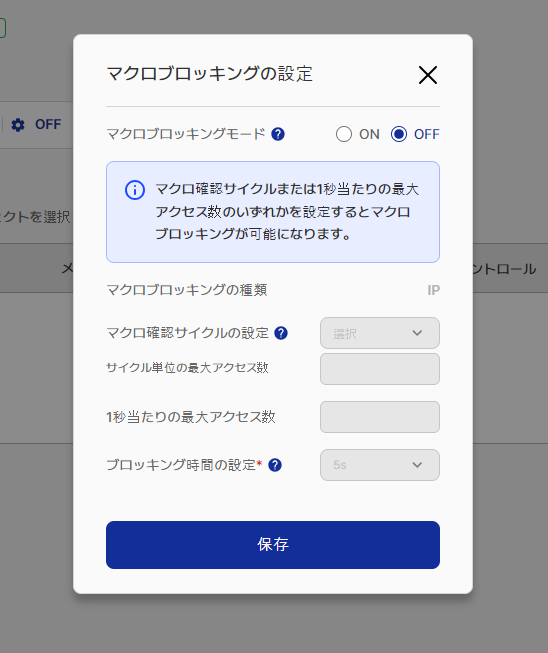This screenshot has width=548, height=653.
Task: Close the マクロブロッキングの設定 dialog
Action: 428,75
